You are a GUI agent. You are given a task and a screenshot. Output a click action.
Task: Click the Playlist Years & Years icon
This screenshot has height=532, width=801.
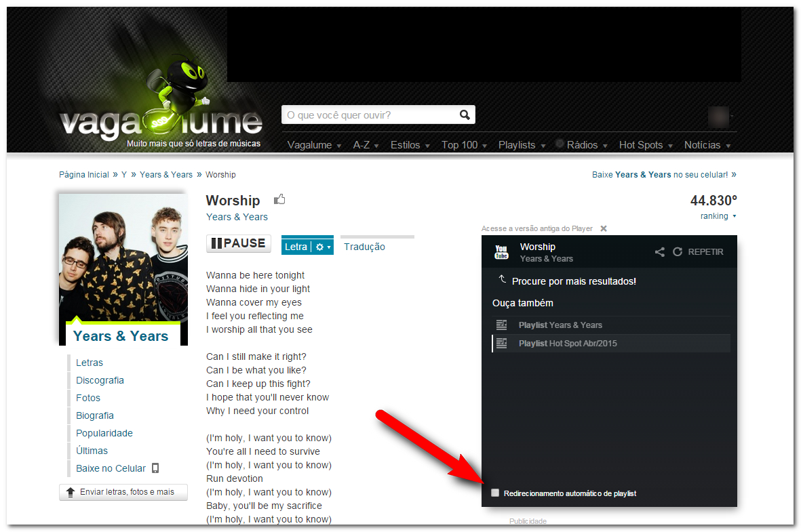click(x=502, y=325)
